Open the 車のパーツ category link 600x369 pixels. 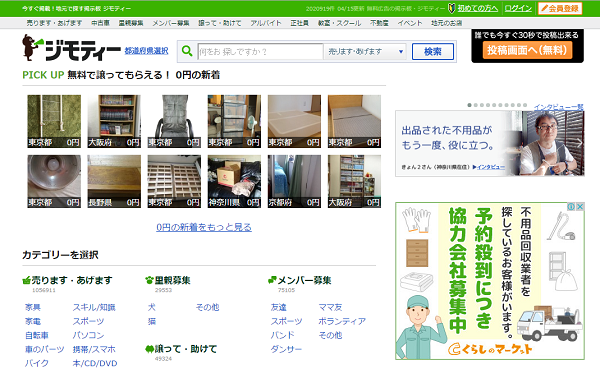(x=44, y=349)
